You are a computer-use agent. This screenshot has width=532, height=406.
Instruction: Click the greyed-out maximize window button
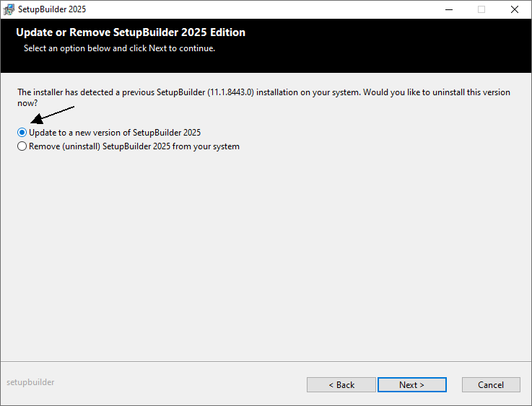coord(481,9)
